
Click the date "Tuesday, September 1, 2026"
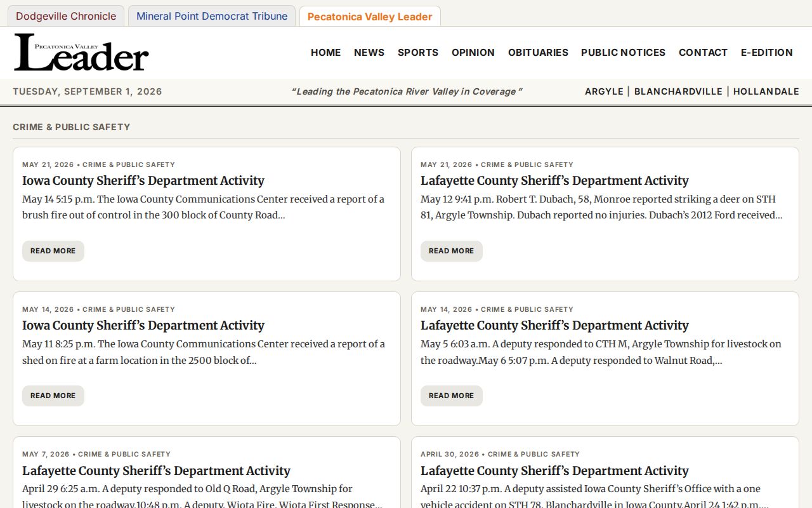point(88,91)
